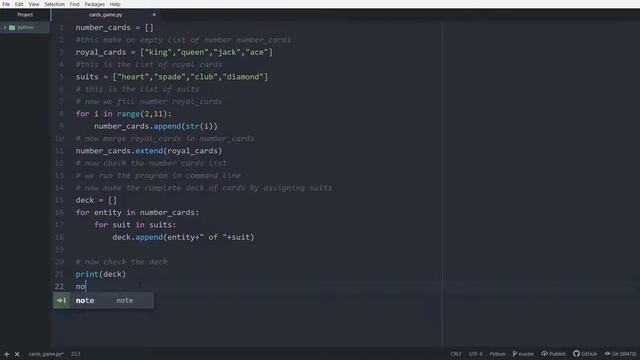Click the python folder icon in tree
640x360 pixels.
[x=12, y=27]
